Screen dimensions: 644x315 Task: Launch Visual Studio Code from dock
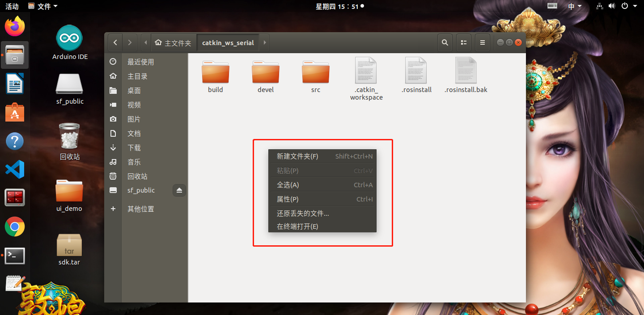click(x=15, y=170)
